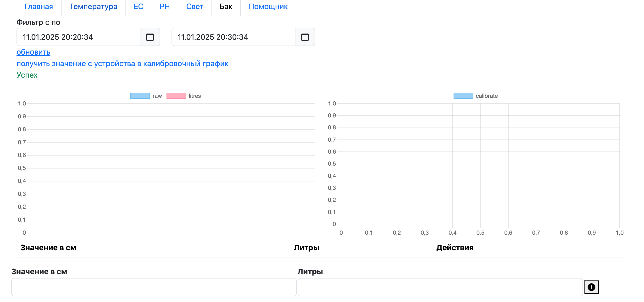Select the PH tab
The image size is (644, 302).
(165, 7)
